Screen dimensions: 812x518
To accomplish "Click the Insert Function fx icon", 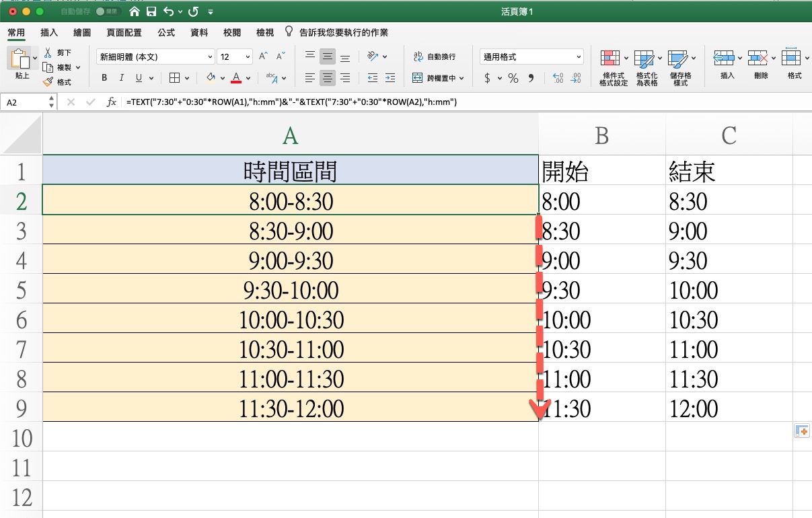I will (x=112, y=102).
